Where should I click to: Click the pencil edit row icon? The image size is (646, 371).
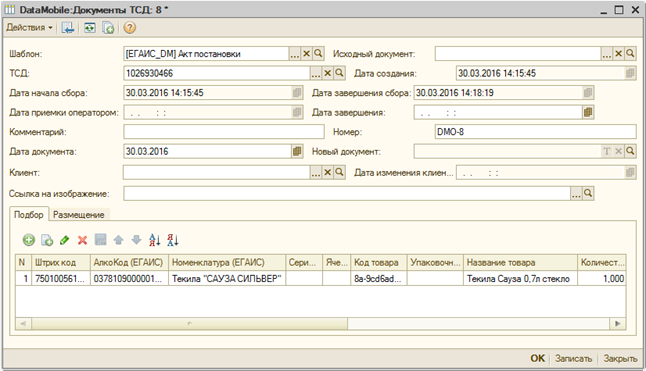click(x=65, y=240)
